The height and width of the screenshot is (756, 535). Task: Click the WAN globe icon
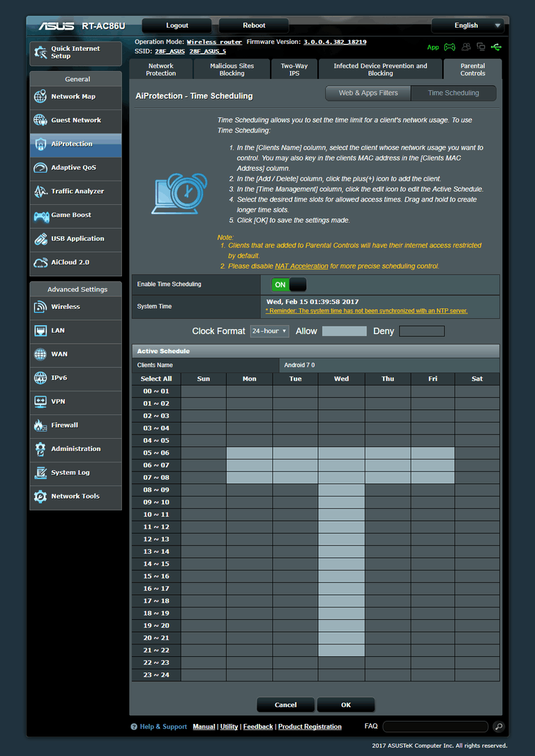[40, 354]
